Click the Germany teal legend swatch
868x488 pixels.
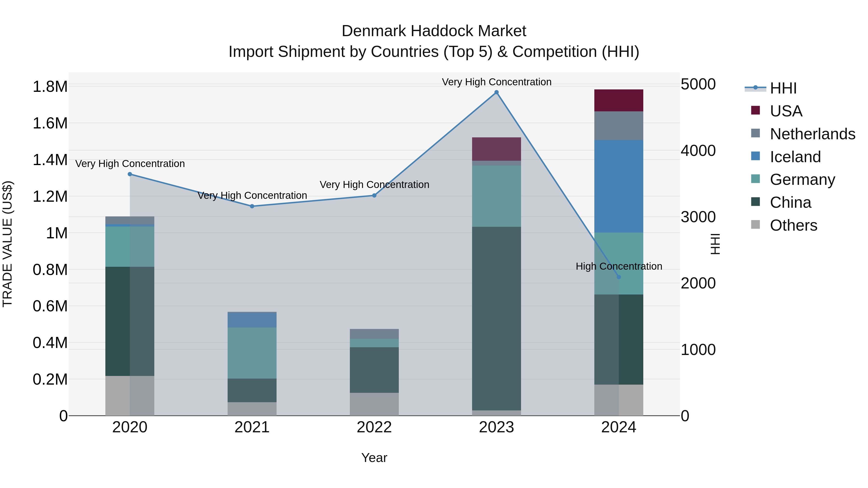point(755,179)
